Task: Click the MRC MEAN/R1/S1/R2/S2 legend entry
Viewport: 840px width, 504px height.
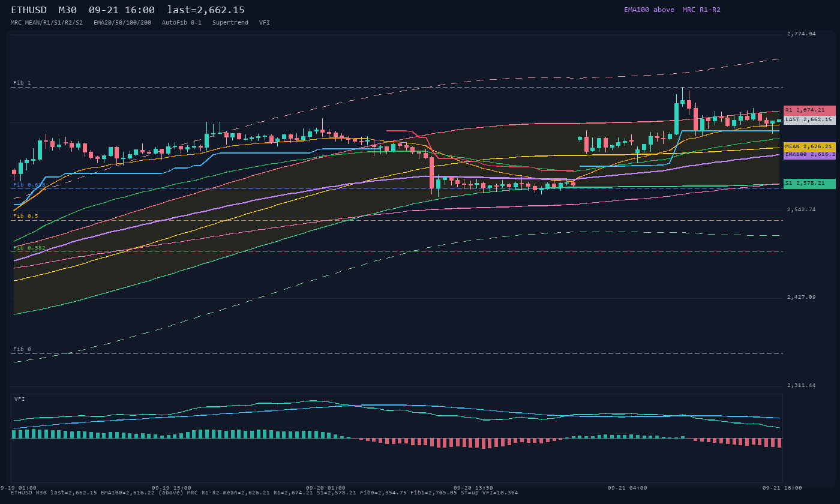Action: coord(47,23)
